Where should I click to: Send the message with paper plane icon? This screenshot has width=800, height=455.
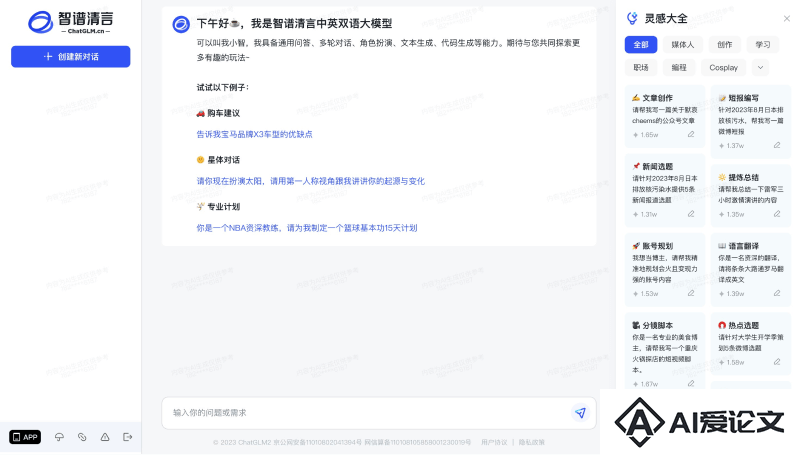[x=580, y=413]
